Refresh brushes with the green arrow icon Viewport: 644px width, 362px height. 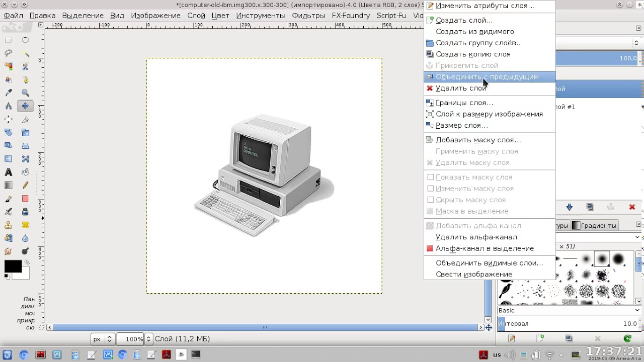(627, 339)
